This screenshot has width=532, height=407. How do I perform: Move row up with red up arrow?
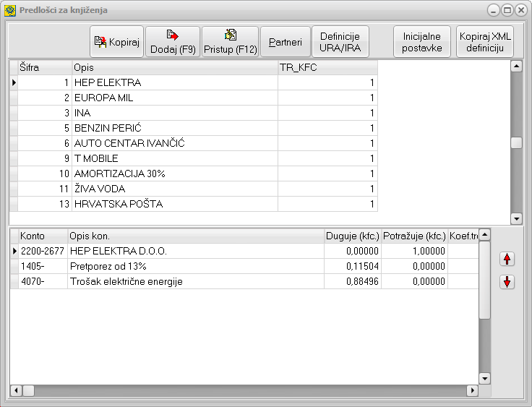(x=507, y=260)
